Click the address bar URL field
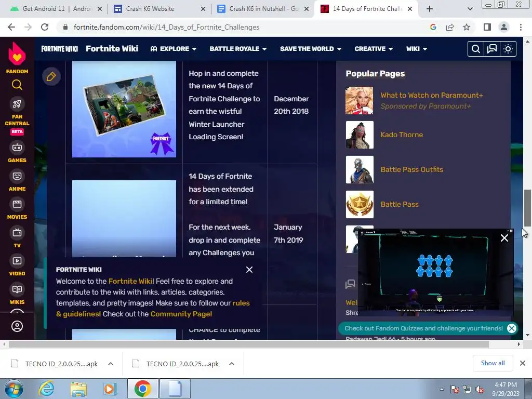 (x=244, y=27)
